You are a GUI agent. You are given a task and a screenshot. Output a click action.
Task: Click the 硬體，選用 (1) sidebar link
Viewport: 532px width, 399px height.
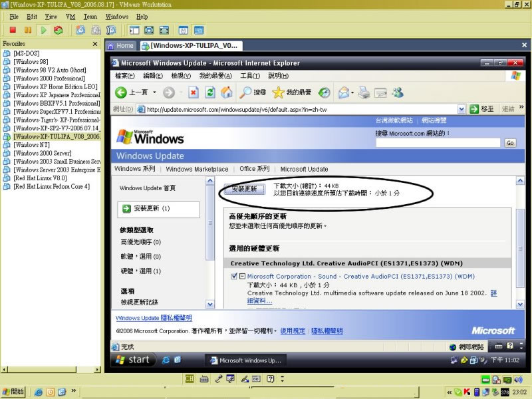pyautogui.click(x=141, y=271)
